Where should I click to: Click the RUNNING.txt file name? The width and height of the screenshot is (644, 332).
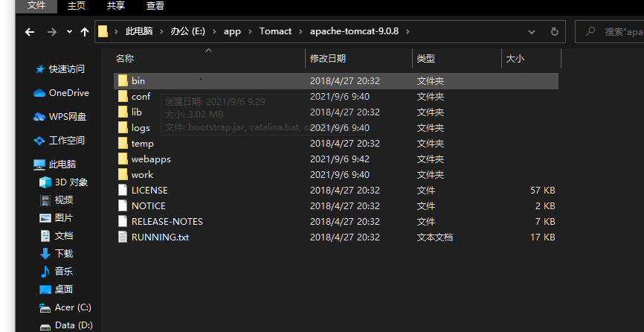coord(160,237)
